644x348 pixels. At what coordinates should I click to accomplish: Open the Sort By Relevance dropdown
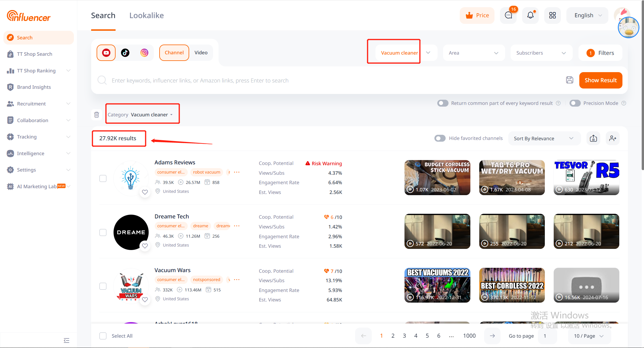coord(543,139)
